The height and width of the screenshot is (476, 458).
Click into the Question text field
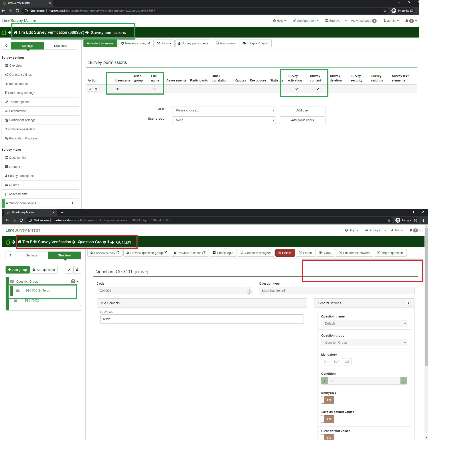tap(202, 319)
